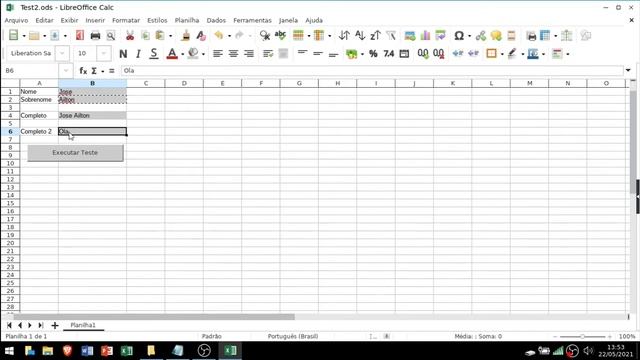Open font color dropdown arrow
640x360 pixels.
click(182, 54)
